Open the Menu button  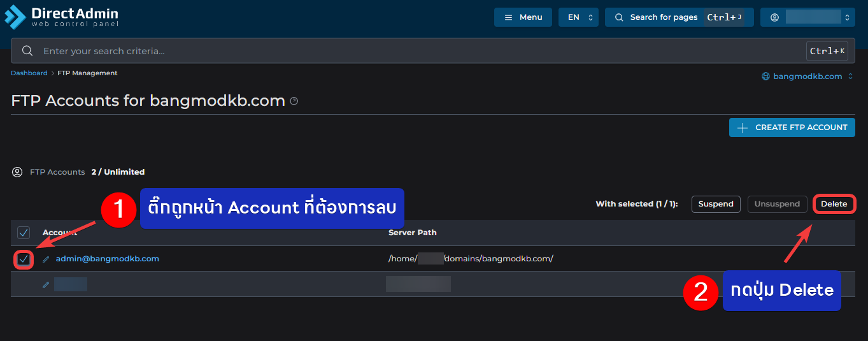(523, 17)
